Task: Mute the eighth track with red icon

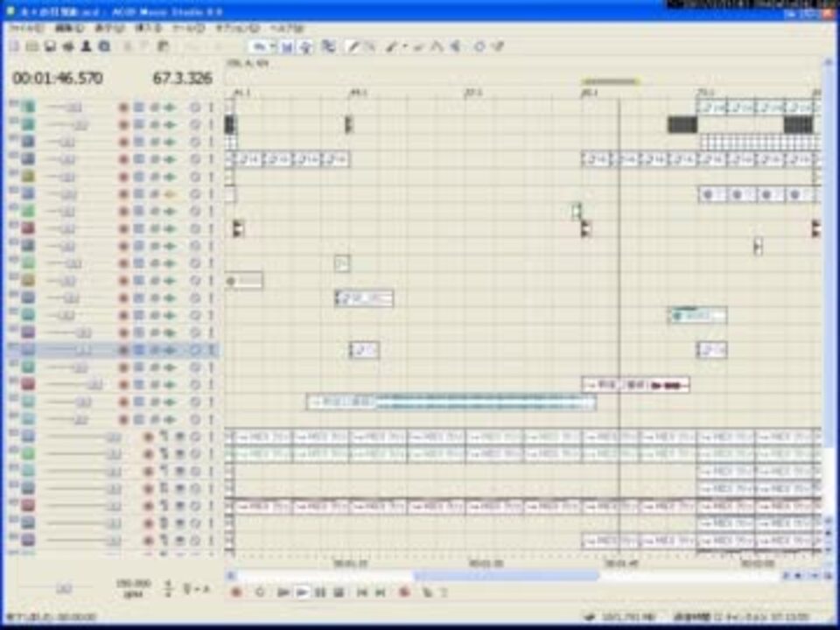Action: (195, 228)
